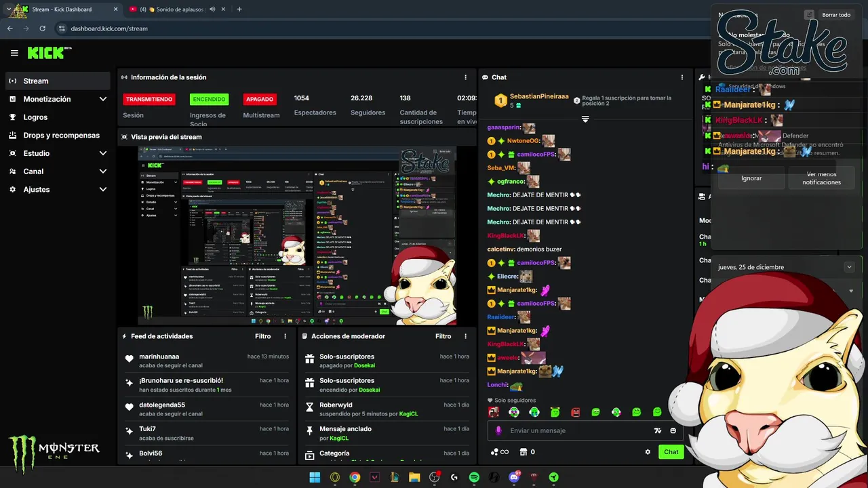Open Drops y recompensas in the sidebar
The height and width of the screenshot is (488, 868).
point(58,135)
